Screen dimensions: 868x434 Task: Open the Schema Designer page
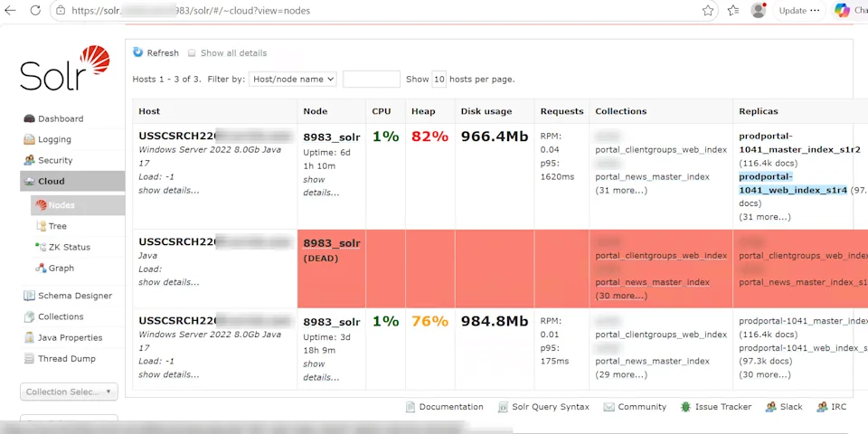point(75,296)
